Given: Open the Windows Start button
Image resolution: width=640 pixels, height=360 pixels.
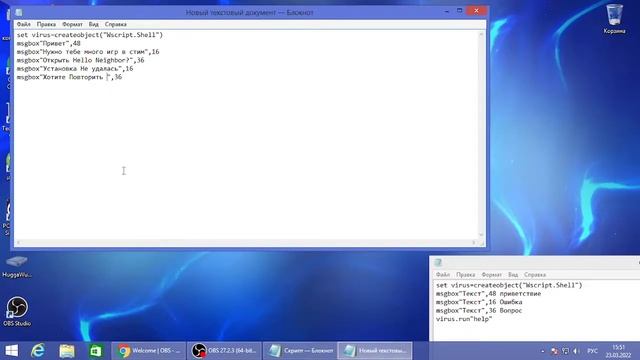Looking at the screenshot, I should click(x=11, y=351).
